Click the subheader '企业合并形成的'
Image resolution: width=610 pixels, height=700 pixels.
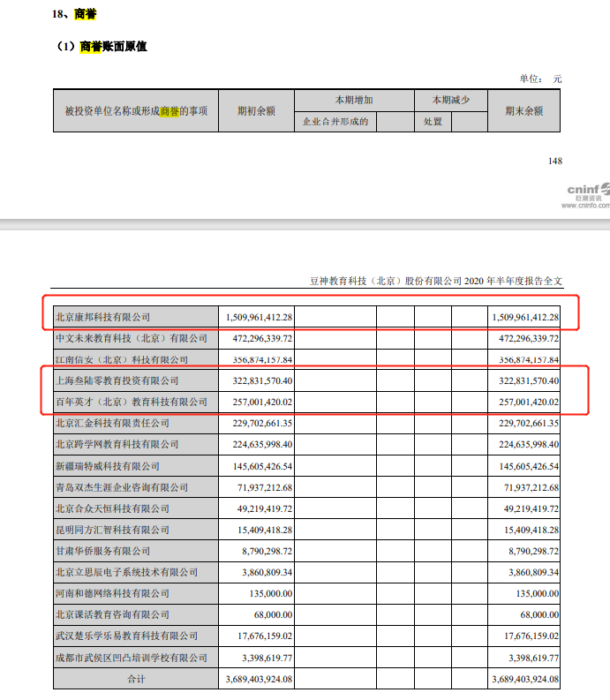[335, 122]
